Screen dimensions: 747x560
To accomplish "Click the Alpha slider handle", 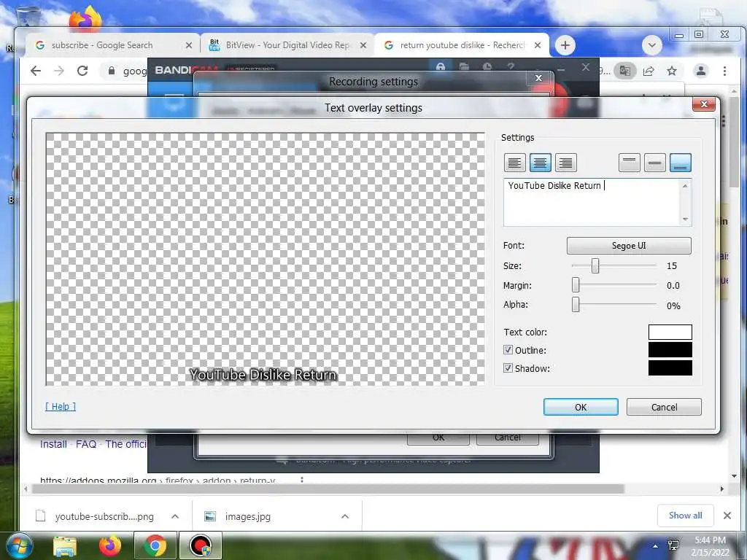I will click(576, 304).
